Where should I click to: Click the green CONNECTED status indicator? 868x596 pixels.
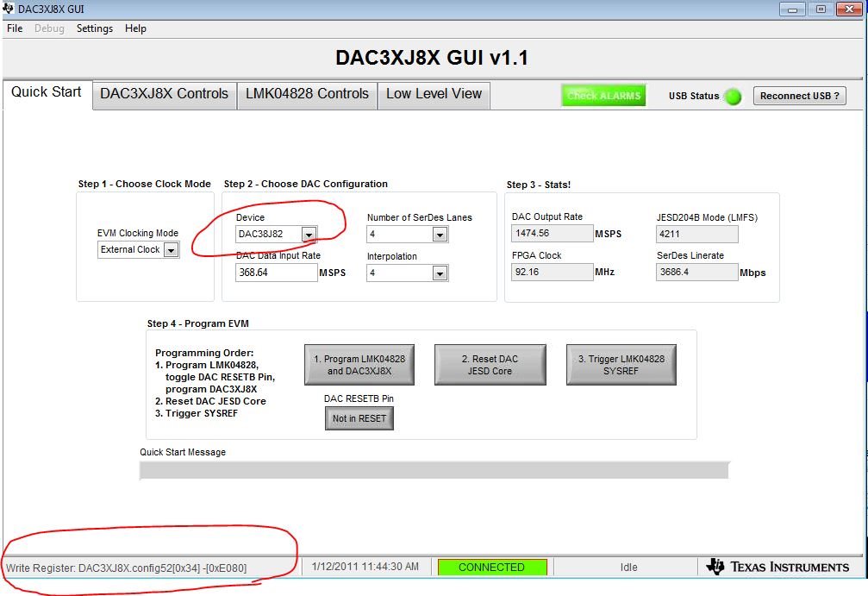492,568
